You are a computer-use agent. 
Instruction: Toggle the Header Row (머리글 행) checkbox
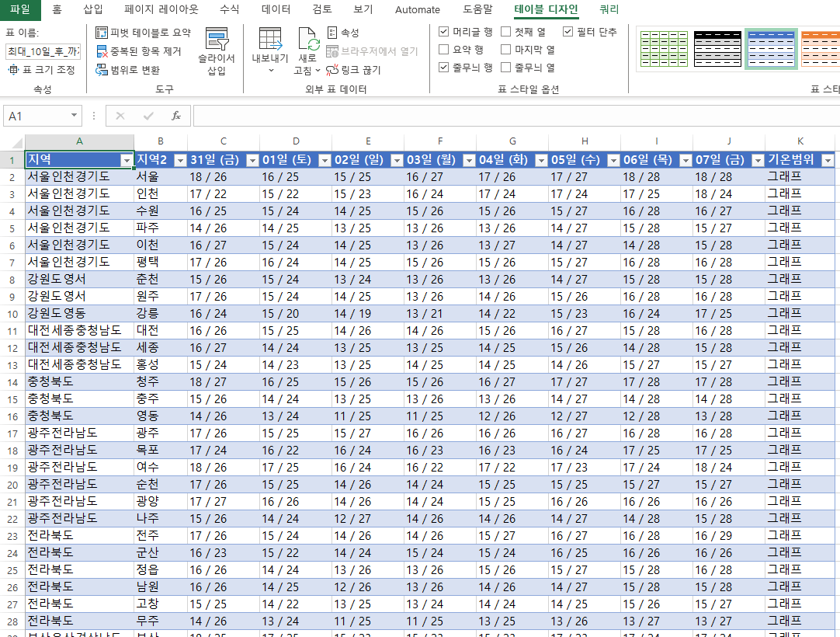[443, 32]
